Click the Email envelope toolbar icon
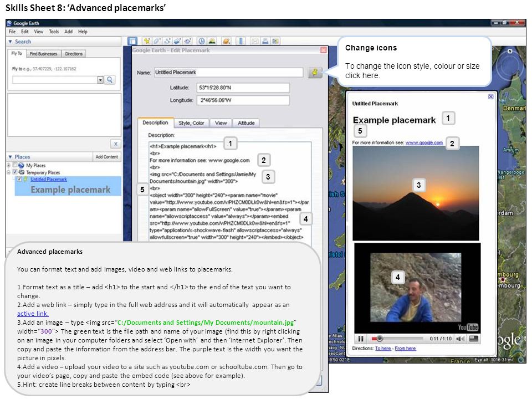 pos(255,41)
